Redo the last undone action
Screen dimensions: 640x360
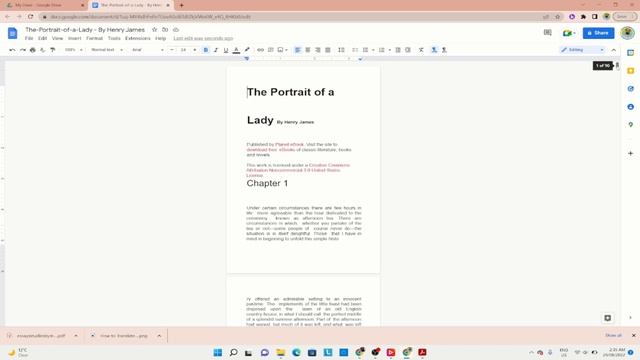pyautogui.click(x=22, y=50)
